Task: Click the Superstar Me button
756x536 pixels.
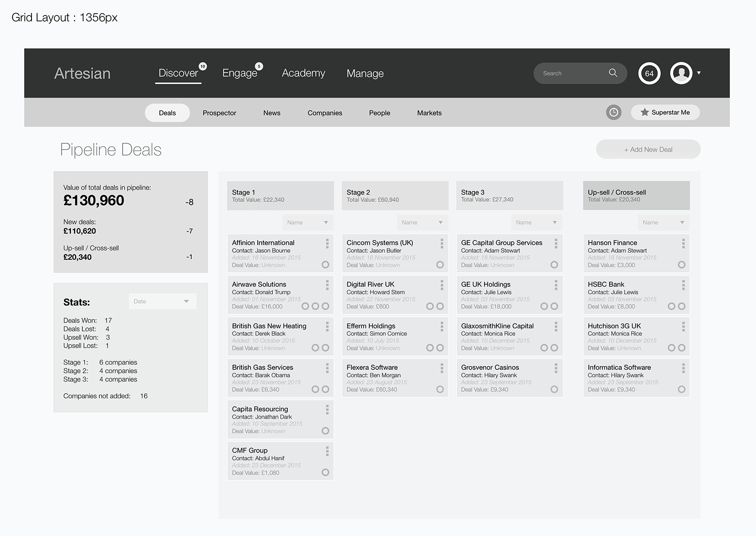Action: [x=665, y=112]
